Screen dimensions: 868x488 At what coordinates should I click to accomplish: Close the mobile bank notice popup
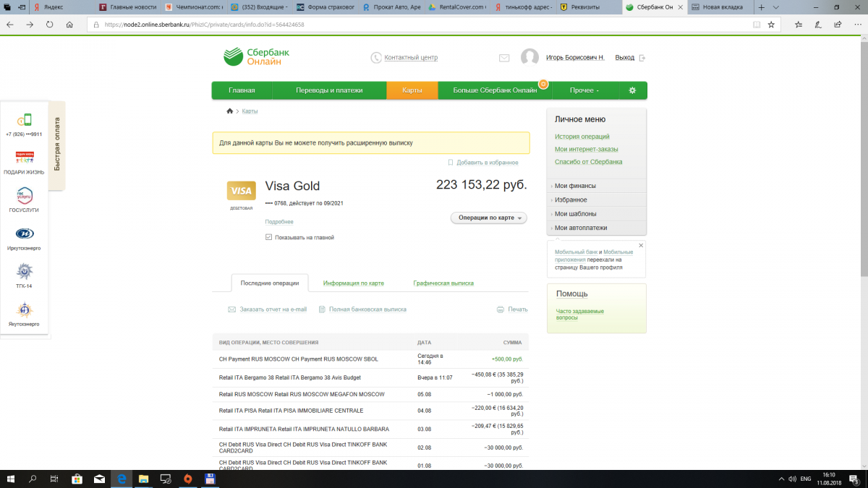641,246
